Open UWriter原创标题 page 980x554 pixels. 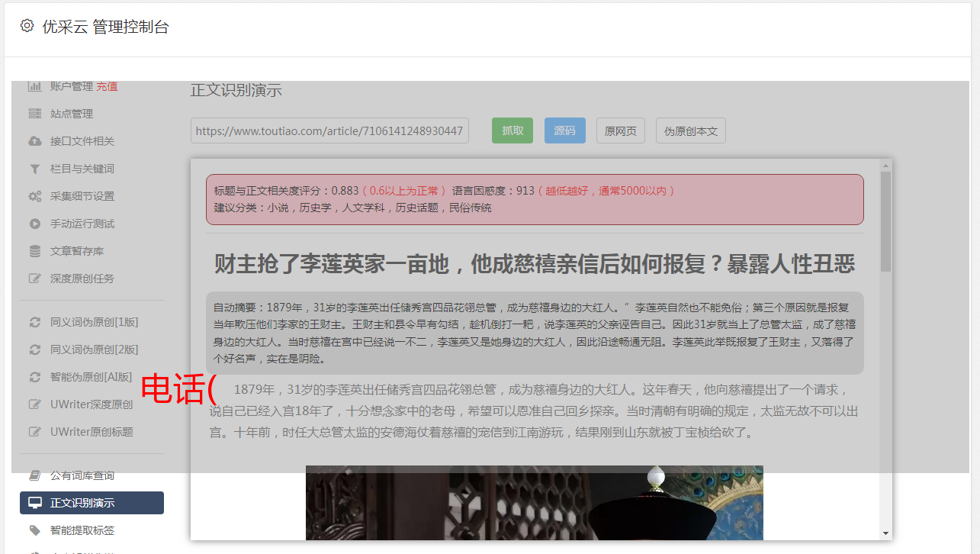click(x=92, y=432)
